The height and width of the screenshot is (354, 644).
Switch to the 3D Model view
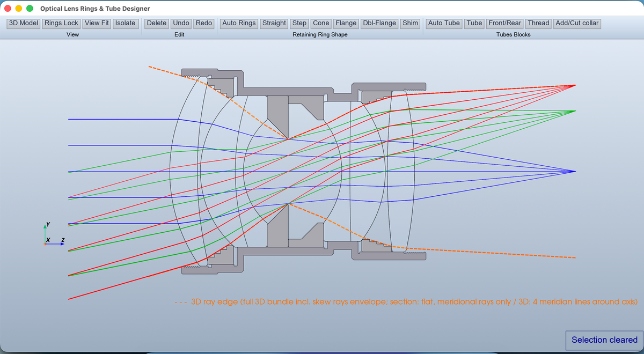pos(24,23)
